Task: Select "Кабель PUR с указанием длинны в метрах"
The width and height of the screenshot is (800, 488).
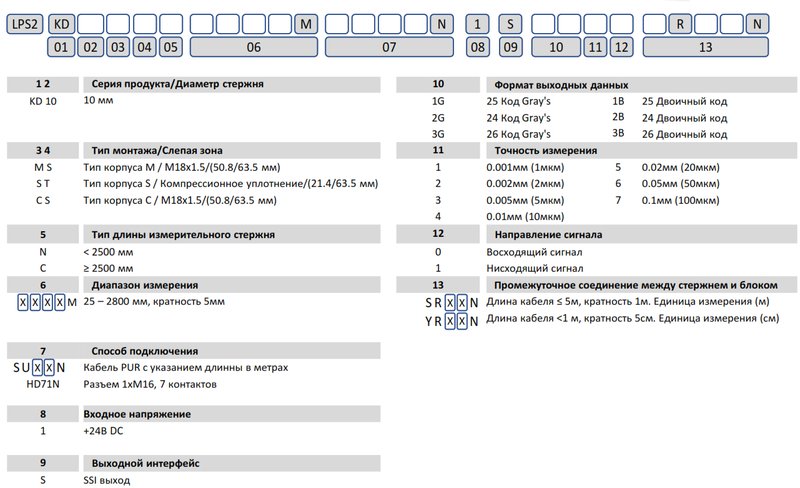Action: click(x=186, y=368)
